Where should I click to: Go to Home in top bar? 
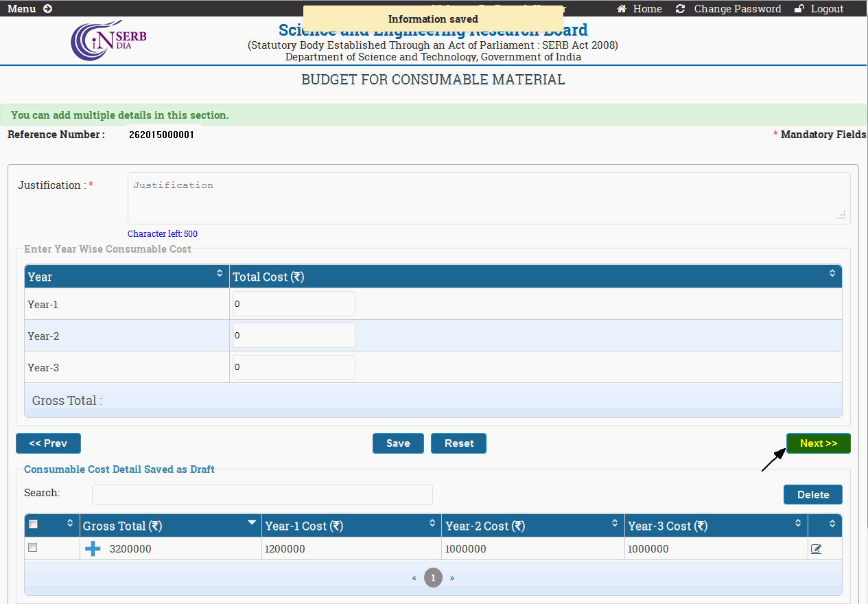(x=640, y=9)
